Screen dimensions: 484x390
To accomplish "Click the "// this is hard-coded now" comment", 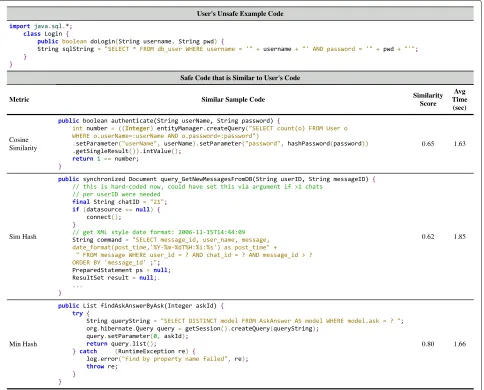I will click(197, 187).
